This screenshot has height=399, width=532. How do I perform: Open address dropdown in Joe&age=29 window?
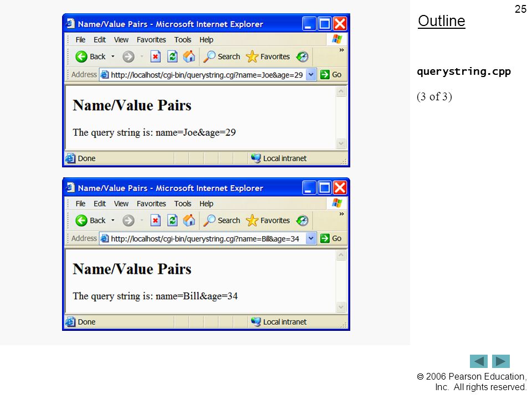(x=311, y=75)
